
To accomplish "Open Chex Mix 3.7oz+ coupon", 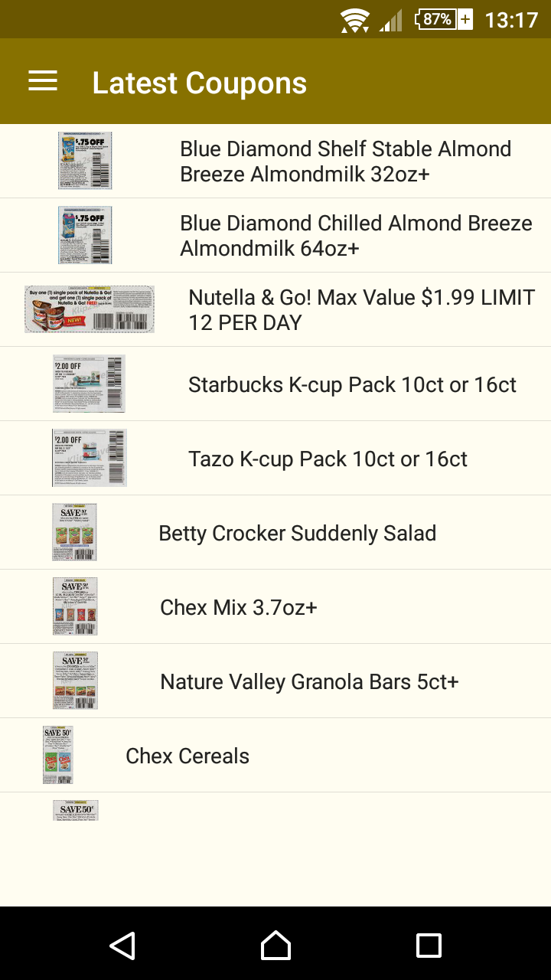I will (x=275, y=606).
